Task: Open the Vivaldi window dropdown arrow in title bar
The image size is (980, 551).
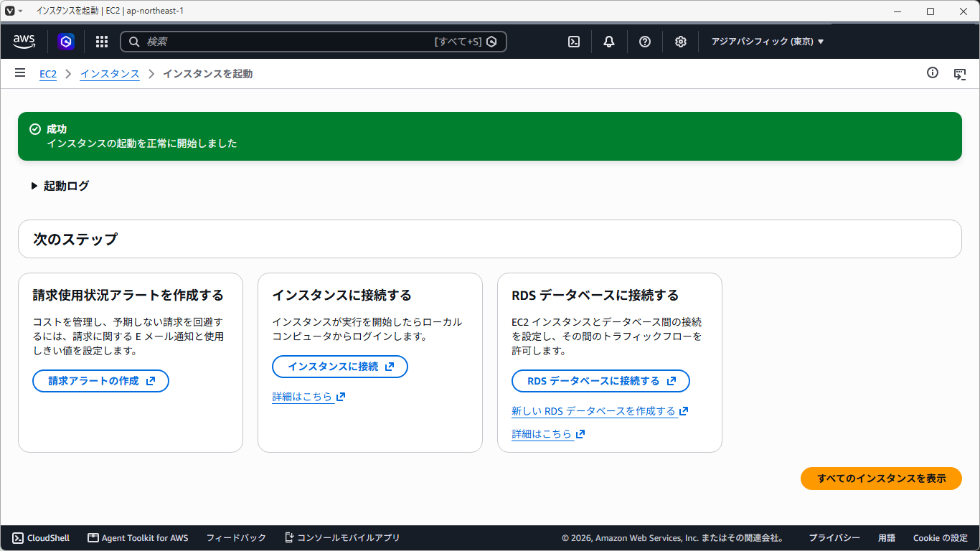Action: [x=20, y=11]
